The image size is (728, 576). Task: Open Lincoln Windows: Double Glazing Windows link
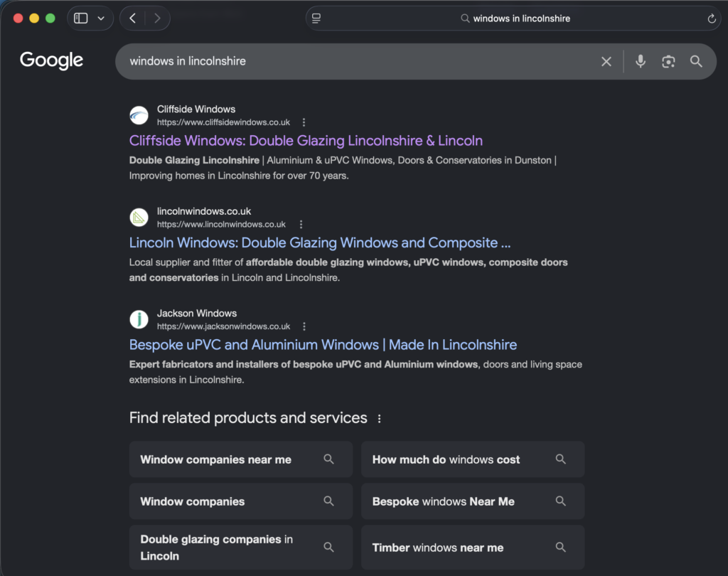(x=320, y=243)
